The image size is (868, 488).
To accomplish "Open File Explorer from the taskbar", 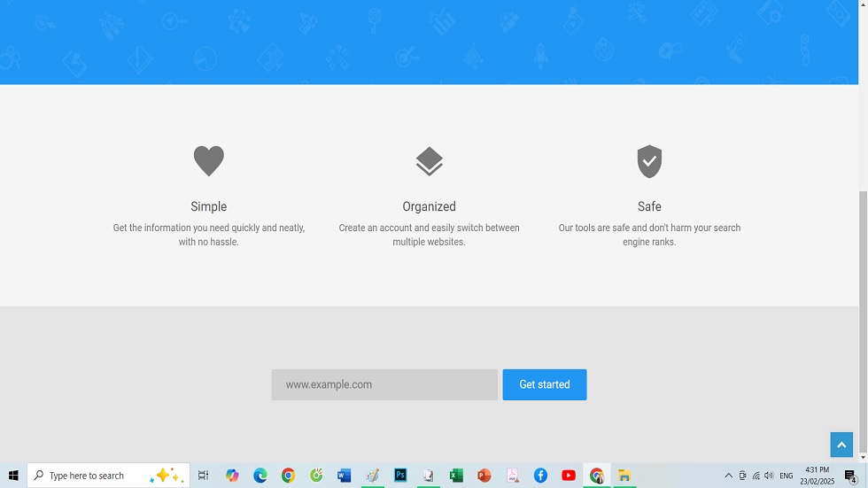I will (624, 476).
